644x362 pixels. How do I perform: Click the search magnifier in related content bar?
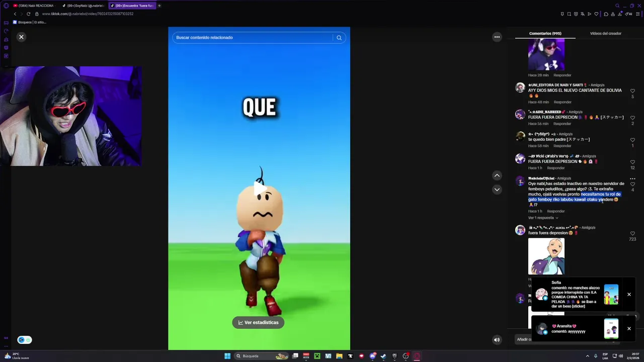pyautogui.click(x=339, y=38)
